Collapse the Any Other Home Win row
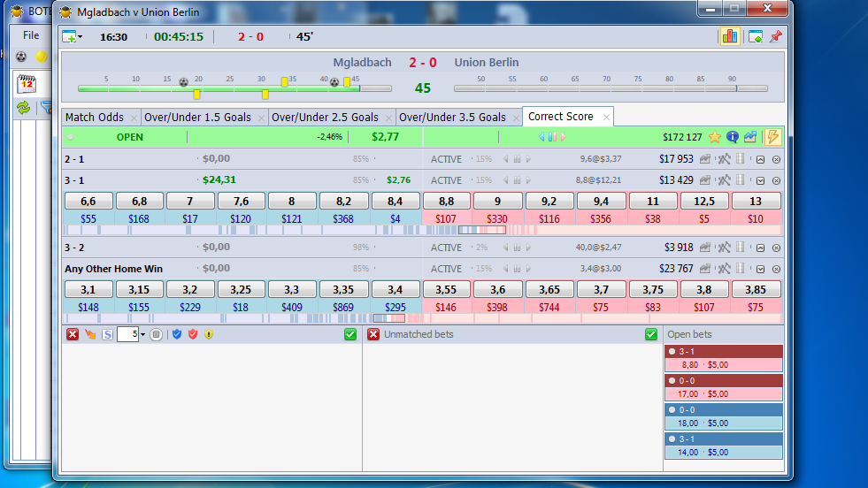 [761, 269]
